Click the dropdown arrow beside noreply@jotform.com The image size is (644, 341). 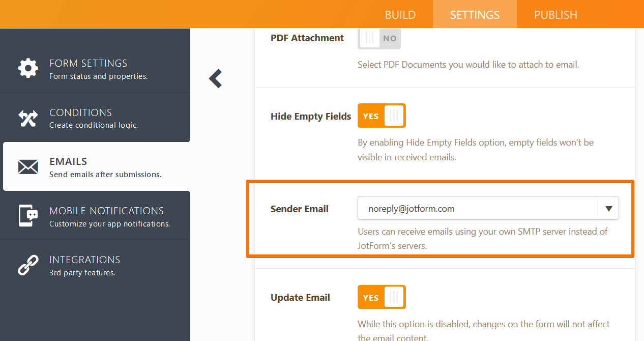(608, 208)
